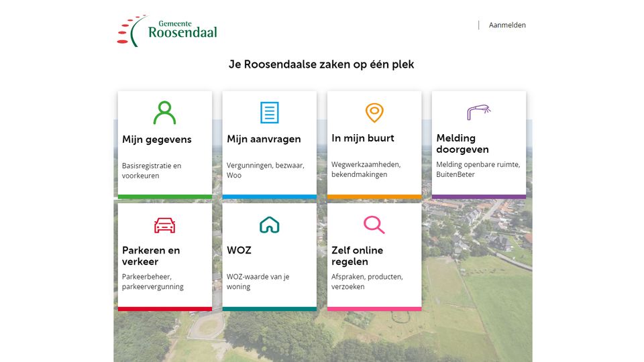Click the teal house icon for WOZ
The width and height of the screenshot is (644, 362).
pos(269,225)
